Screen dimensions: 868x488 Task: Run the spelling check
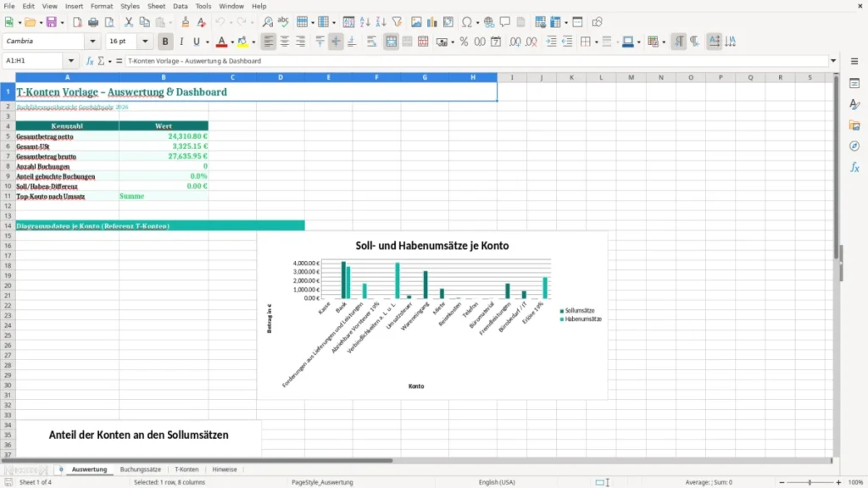283,22
